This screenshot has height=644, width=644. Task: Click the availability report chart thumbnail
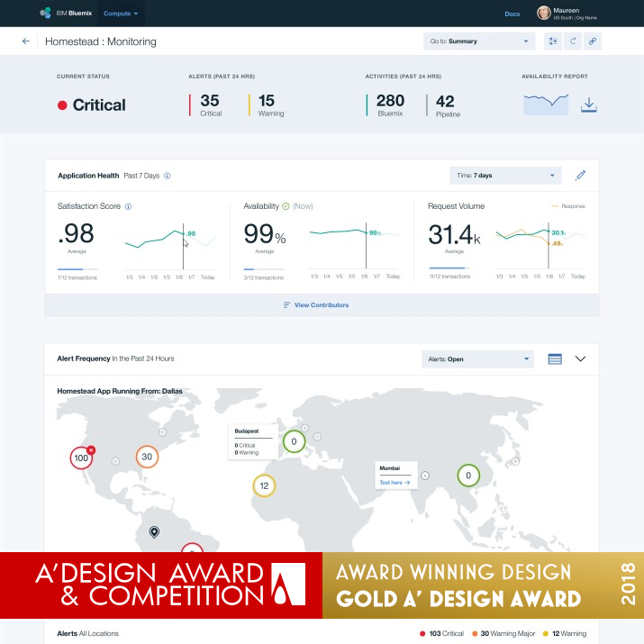pyautogui.click(x=546, y=104)
